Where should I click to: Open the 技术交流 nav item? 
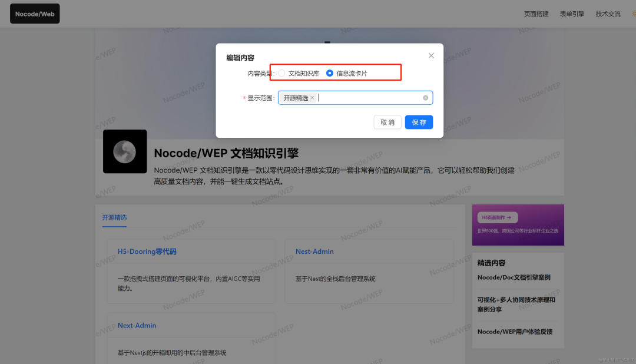(608, 14)
